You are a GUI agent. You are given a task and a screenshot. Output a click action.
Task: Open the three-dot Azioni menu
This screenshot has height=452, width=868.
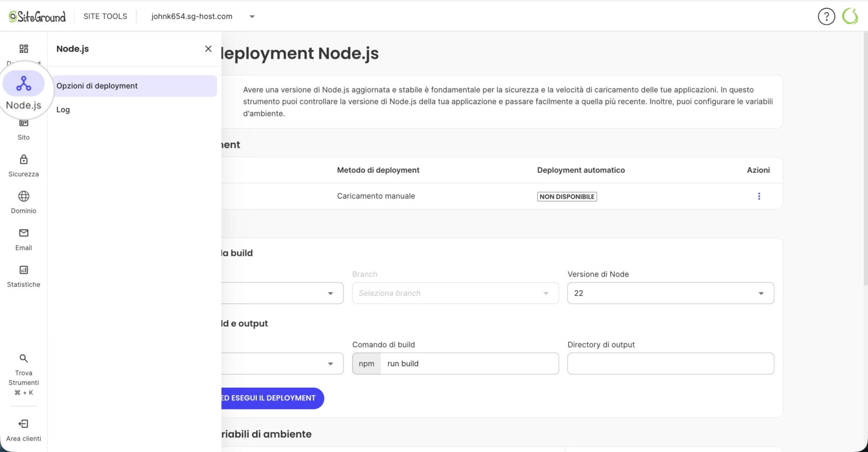point(759,196)
